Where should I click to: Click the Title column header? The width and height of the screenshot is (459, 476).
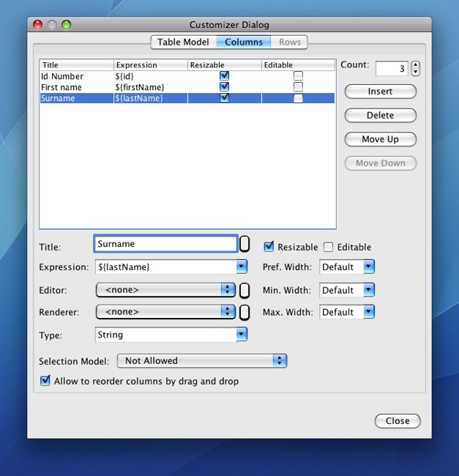77,65
